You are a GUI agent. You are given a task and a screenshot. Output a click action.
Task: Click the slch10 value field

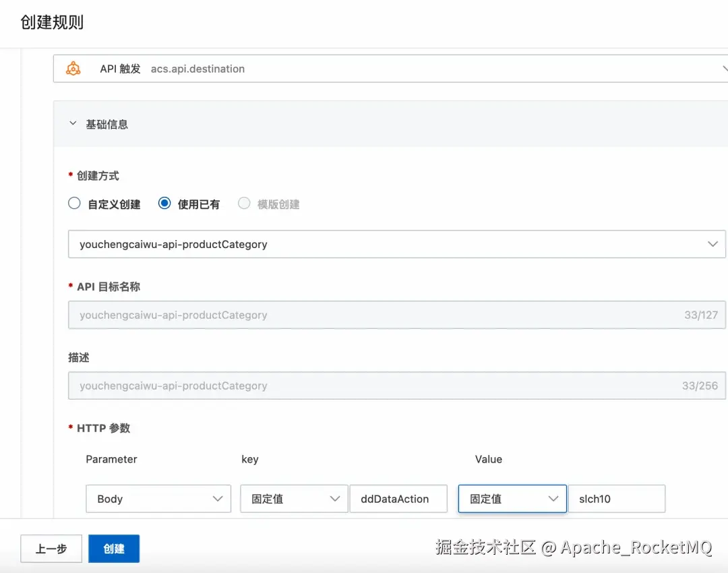coord(617,499)
